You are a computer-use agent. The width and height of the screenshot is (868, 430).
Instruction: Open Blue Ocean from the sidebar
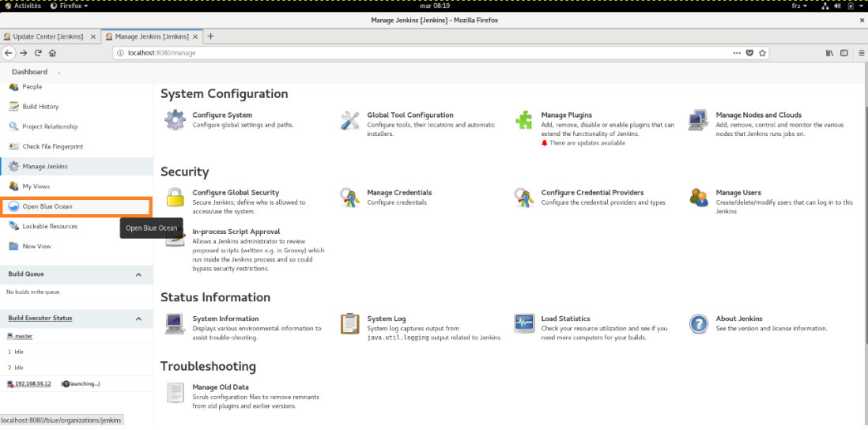coord(47,206)
